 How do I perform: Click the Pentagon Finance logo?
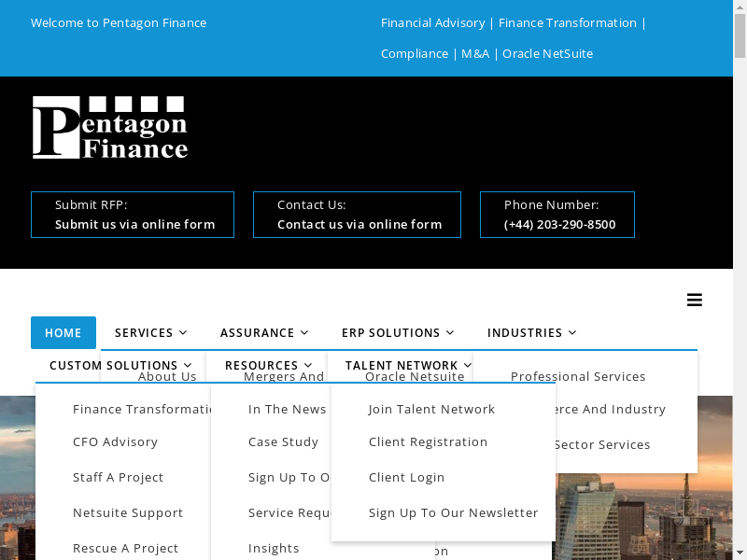point(110,128)
